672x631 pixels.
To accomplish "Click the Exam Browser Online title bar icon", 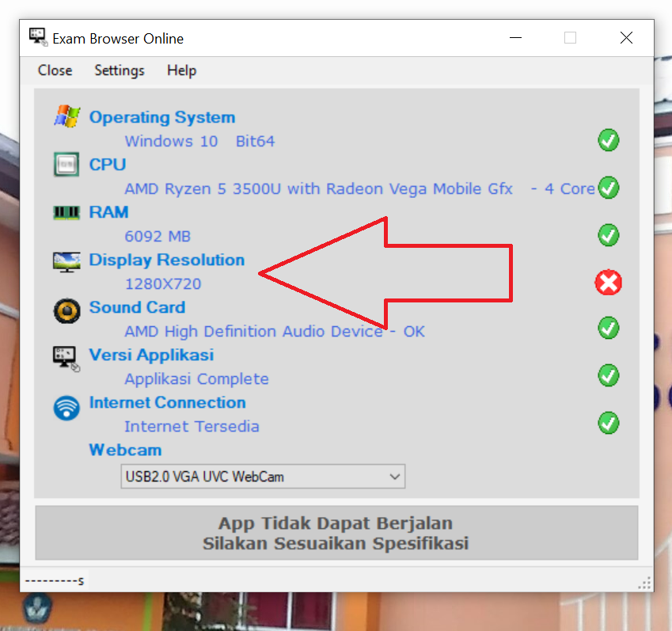I will tap(38, 37).
